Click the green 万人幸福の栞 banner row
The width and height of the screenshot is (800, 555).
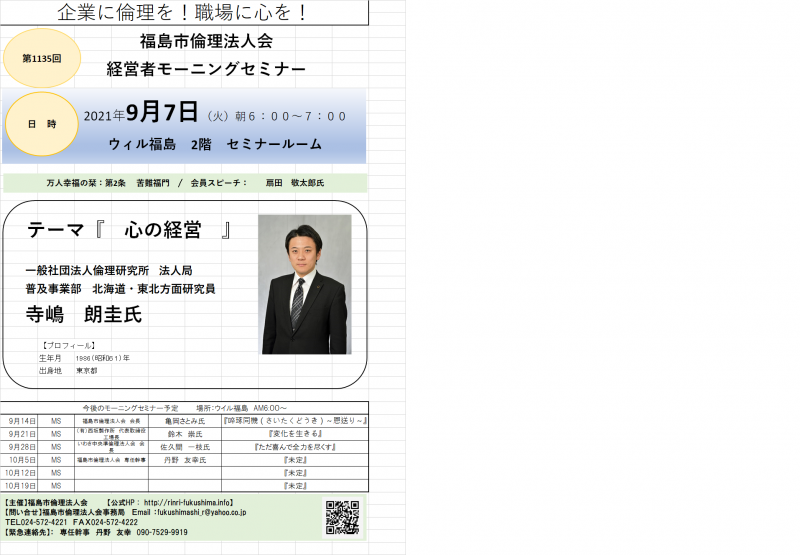(x=185, y=184)
